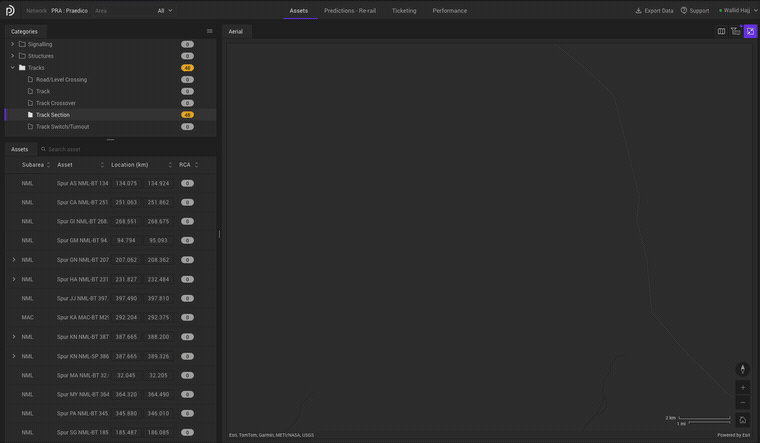The image size is (760, 443).
Task: Click the Support link text
Action: [x=699, y=11]
